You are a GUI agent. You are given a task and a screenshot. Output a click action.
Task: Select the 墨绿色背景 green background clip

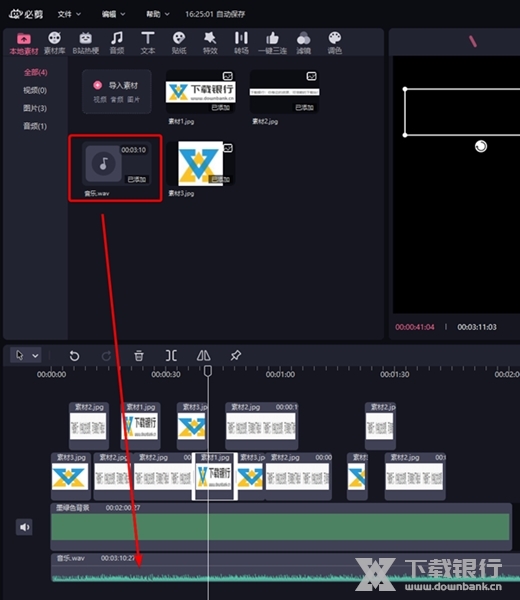[281, 527]
